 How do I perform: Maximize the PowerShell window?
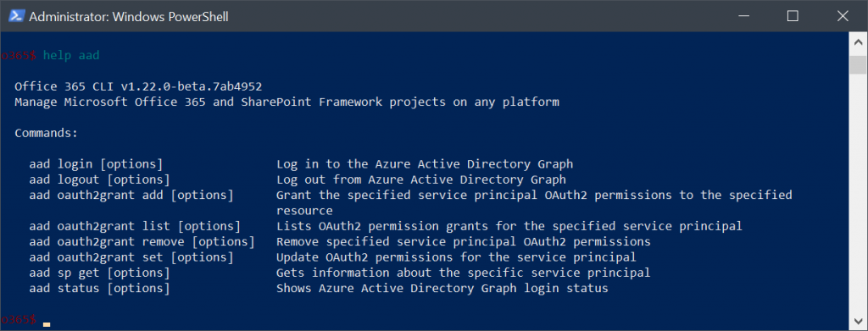pyautogui.click(x=793, y=16)
